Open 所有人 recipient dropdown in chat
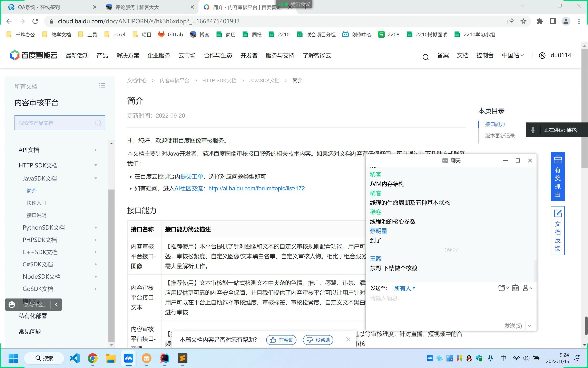 (x=404, y=288)
